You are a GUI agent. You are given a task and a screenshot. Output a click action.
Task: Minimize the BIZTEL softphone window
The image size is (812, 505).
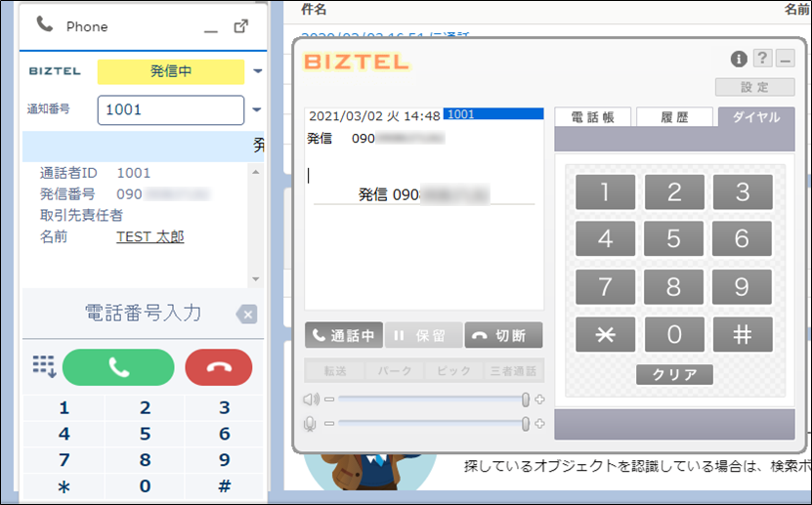[x=785, y=58]
